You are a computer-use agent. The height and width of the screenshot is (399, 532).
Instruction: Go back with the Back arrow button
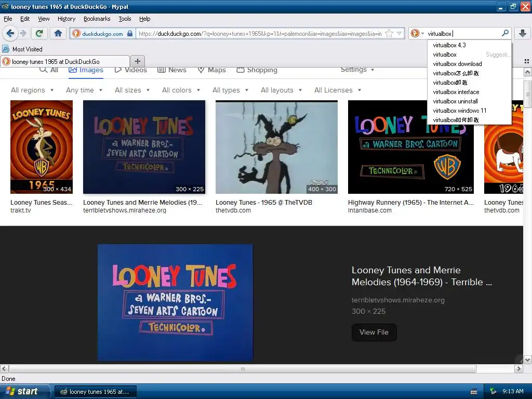[x=10, y=33]
